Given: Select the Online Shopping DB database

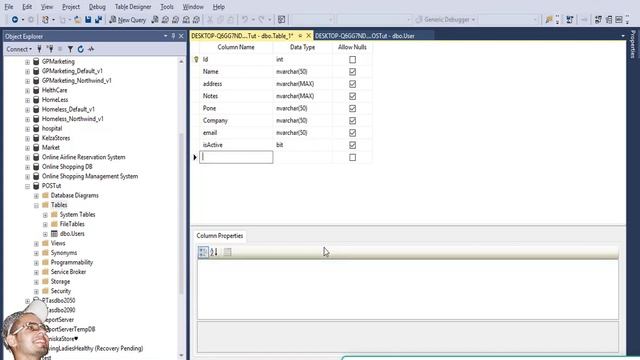Looking at the screenshot, I should click(67, 167).
